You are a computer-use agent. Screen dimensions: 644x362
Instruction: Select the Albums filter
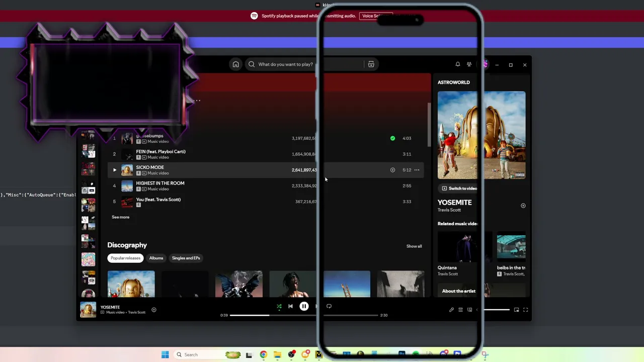[156, 258]
